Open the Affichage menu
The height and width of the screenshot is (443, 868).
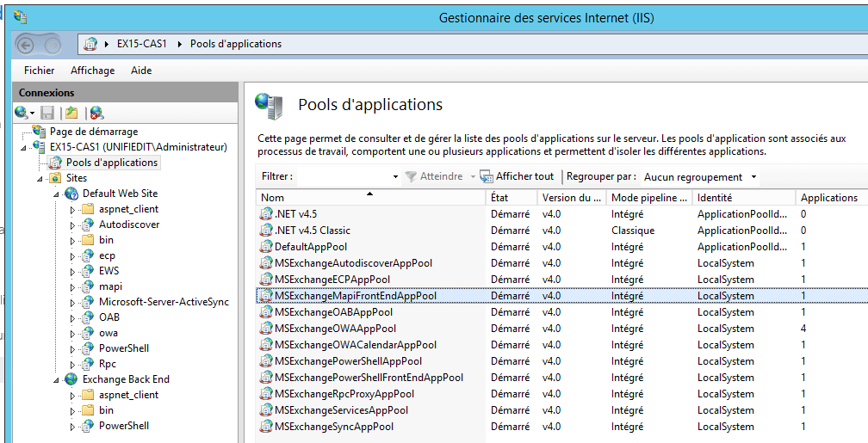92,71
